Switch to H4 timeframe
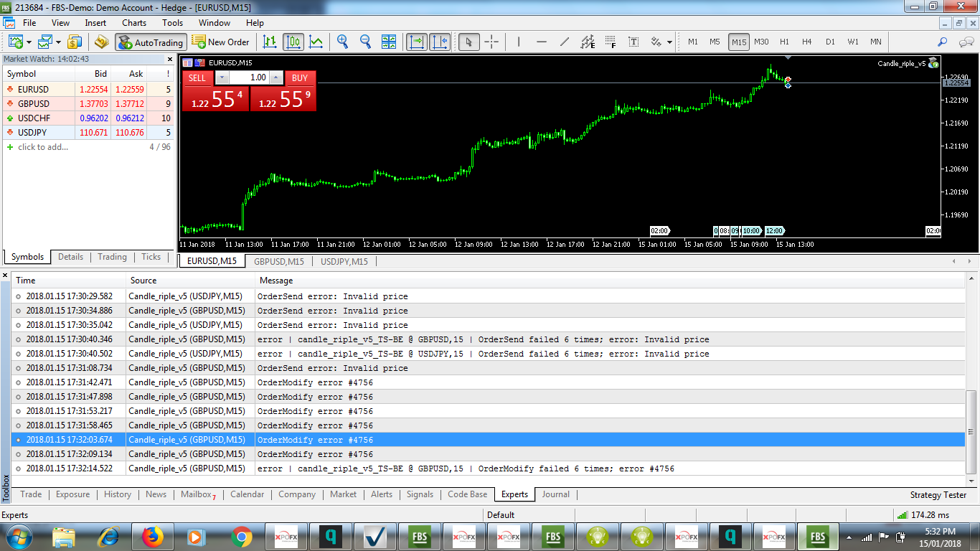Viewport: 980px width, 551px height. (807, 42)
